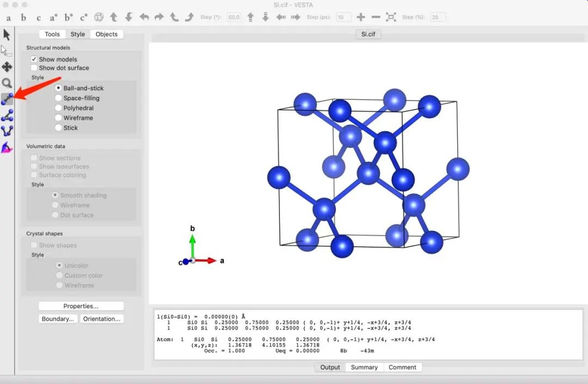This screenshot has width=588, height=384.
Task: Pick the Magnify tool in sidebar
Action: click(x=7, y=83)
